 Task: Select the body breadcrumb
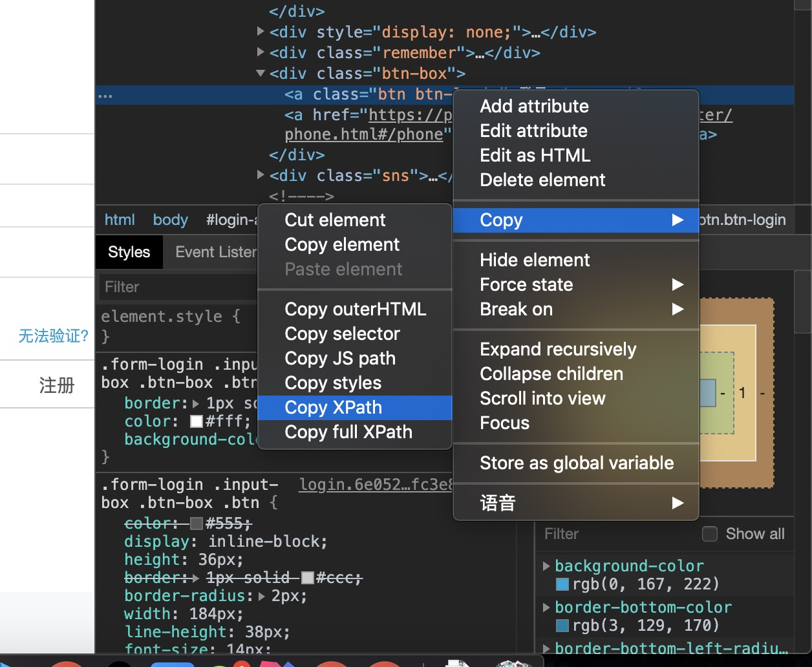coord(171,220)
